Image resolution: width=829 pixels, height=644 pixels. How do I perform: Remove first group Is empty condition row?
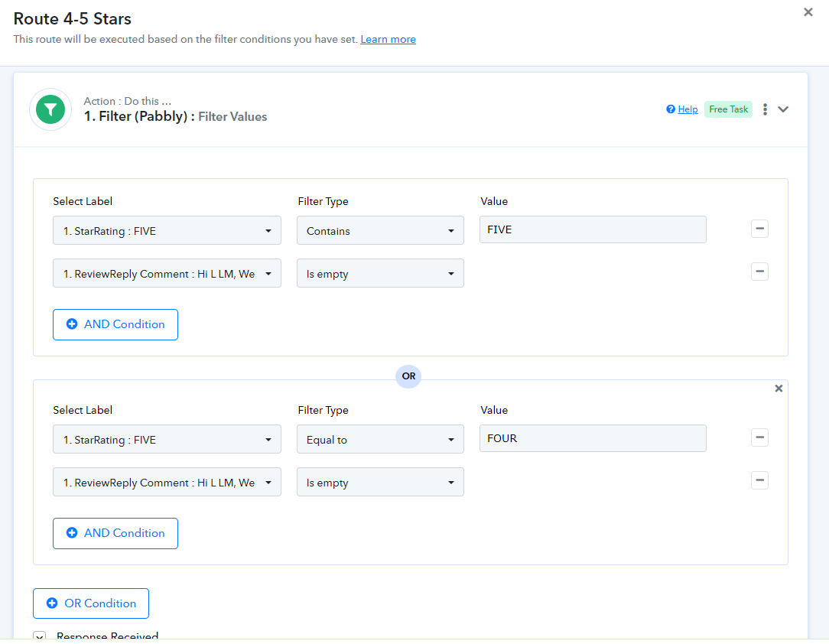click(x=759, y=272)
